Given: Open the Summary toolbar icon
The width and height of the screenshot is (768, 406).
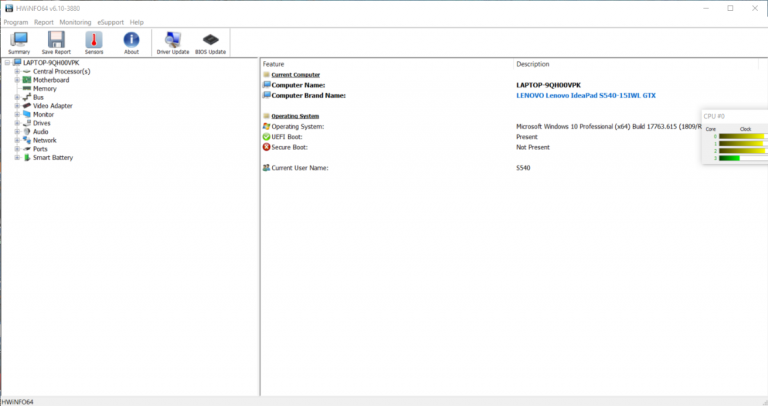Looking at the screenshot, I should point(19,41).
